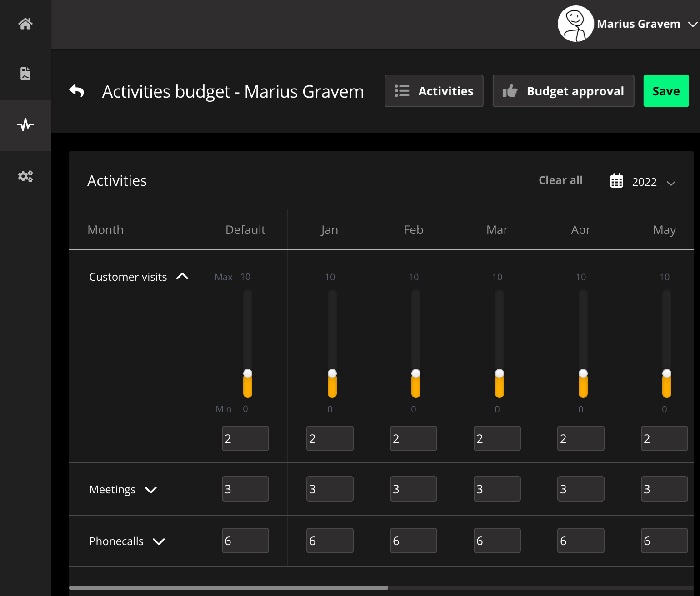Viewport: 700px width, 596px height.
Task: Open settings gears in sidebar
Action: pos(25,176)
